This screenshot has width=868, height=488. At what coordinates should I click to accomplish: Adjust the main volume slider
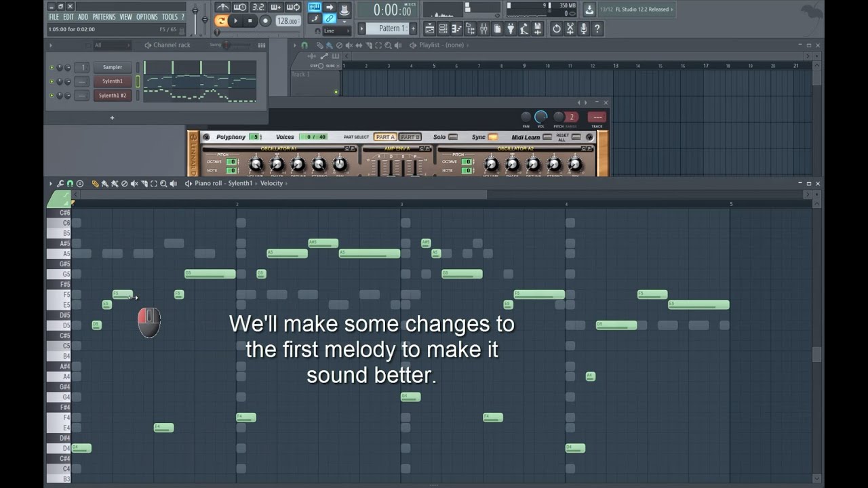coord(195,19)
